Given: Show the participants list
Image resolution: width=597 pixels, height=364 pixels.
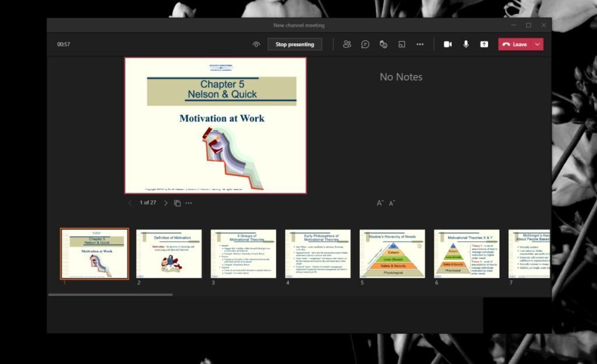Looking at the screenshot, I should [346, 44].
